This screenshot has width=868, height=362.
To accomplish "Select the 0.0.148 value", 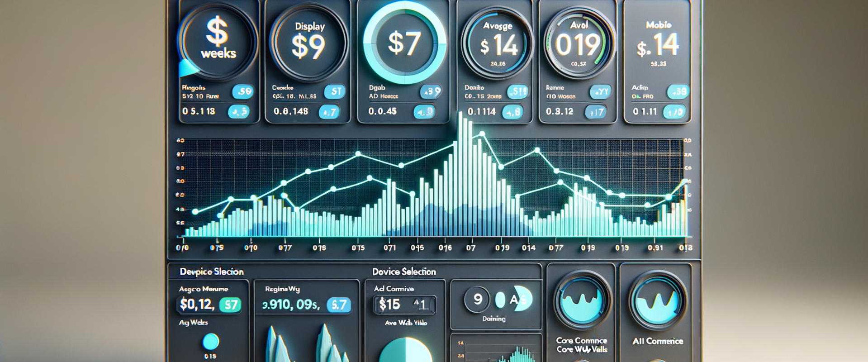I will 291,111.
